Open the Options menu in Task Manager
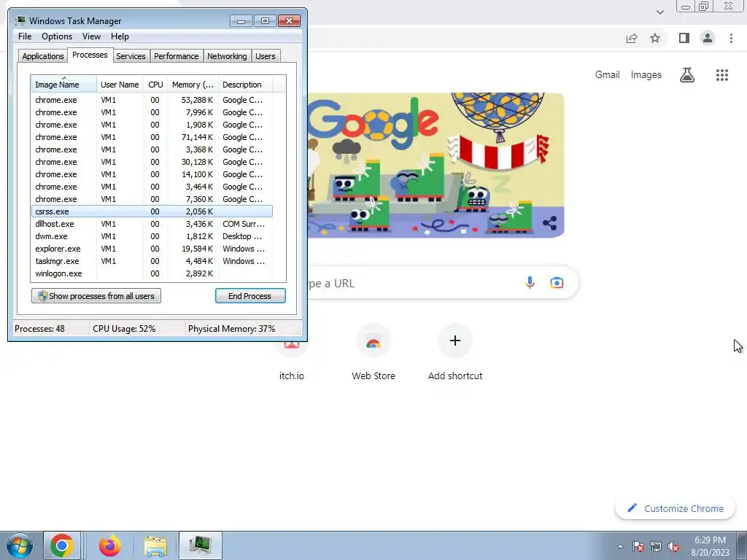Screen dimensions: 747x560 coord(57,36)
